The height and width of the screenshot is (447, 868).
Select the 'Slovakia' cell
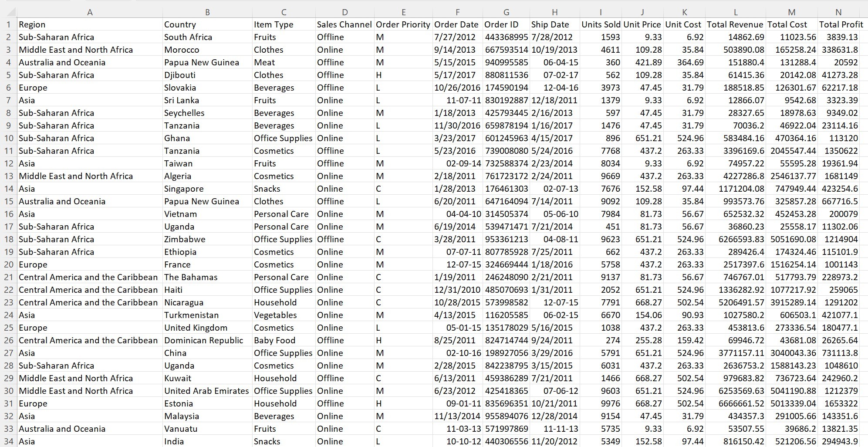[207, 88]
